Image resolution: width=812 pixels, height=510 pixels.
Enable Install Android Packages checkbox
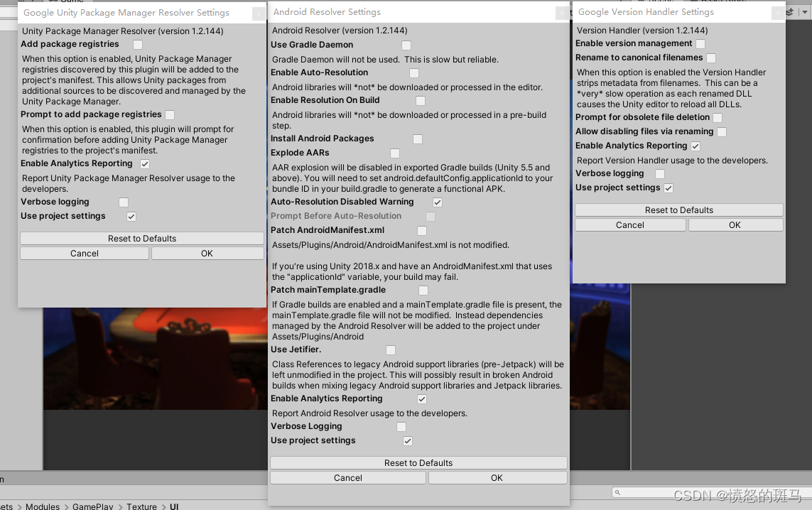point(418,139)
